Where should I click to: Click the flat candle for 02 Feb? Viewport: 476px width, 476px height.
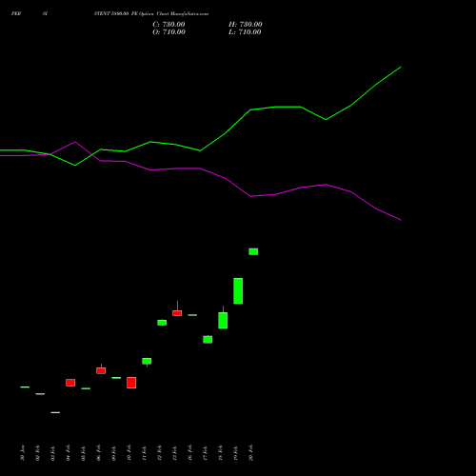[x=40, y=394]
